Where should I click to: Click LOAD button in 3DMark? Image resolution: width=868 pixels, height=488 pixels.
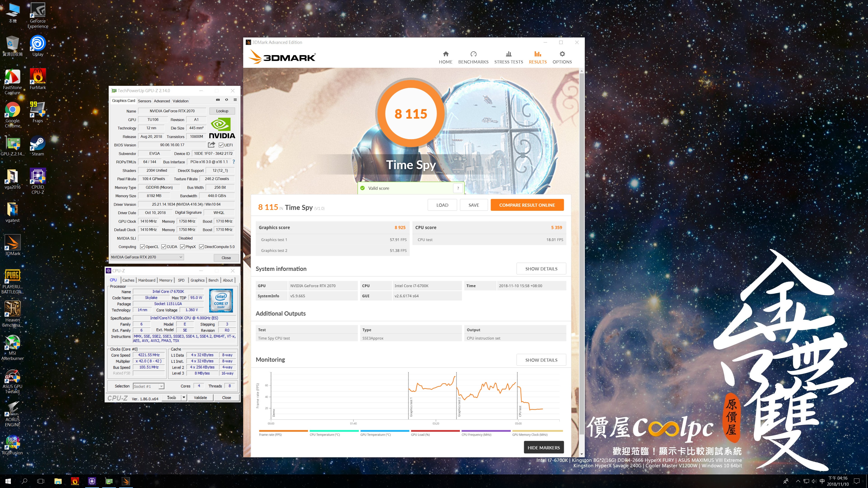442,205
